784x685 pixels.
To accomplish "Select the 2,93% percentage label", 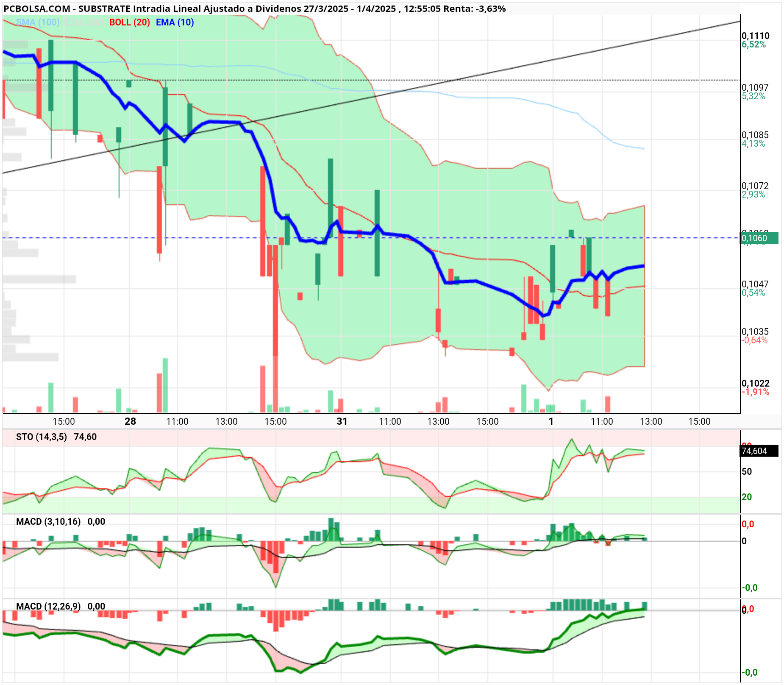I will (753, 195).
